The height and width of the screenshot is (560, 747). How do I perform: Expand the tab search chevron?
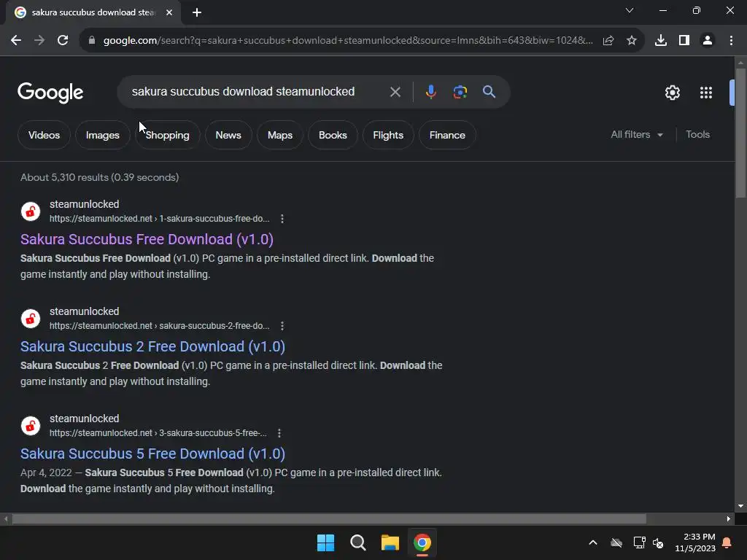(630, 10)
